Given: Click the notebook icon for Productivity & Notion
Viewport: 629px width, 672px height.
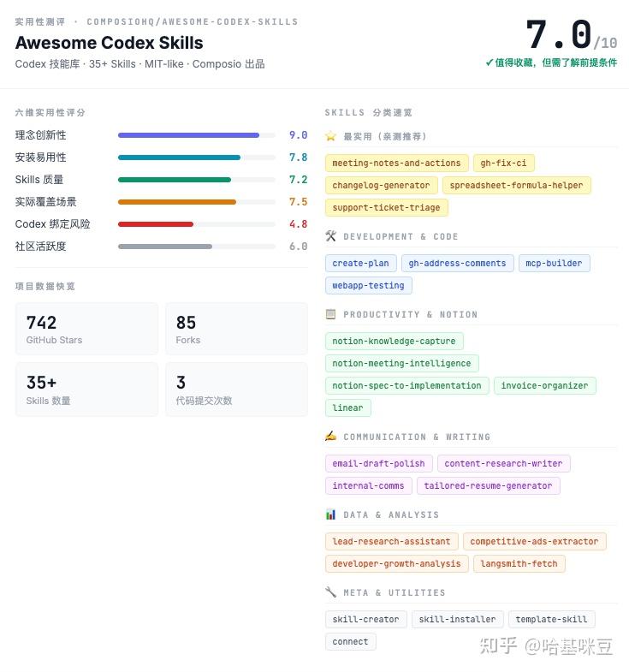Looking at the screenshot, I should click(330, 314).
